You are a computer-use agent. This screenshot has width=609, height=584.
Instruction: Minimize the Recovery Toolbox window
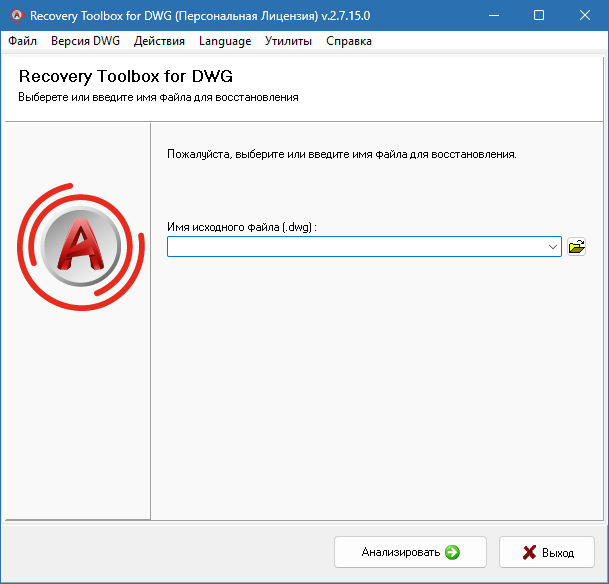click(x=494, y=16)
